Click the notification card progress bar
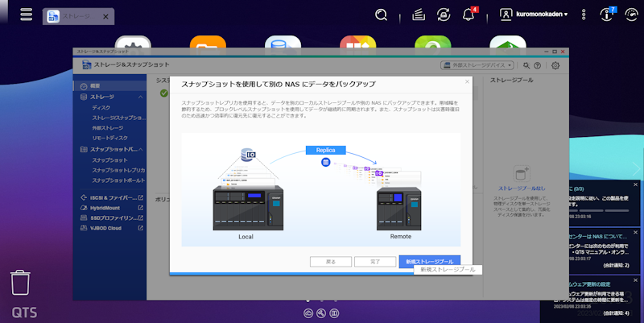Viewport: 644px width, 323px height. pyautogui.click(x=599, y=210)
